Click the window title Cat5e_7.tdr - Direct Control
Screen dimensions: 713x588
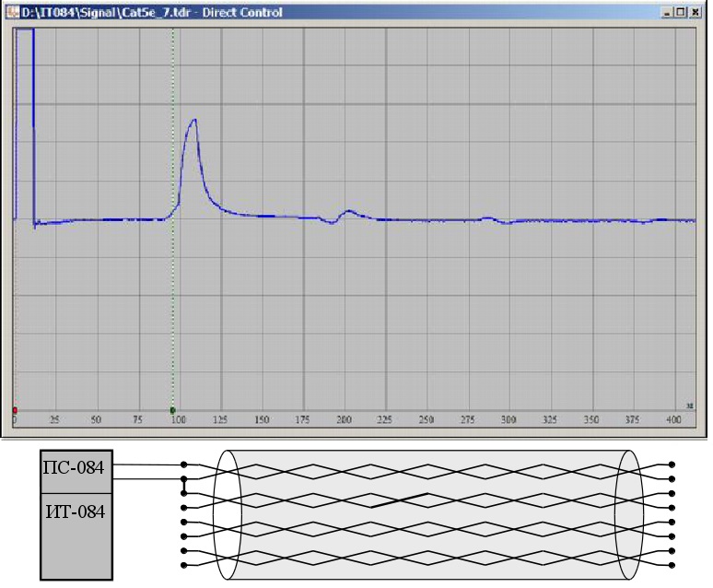tap(151, 12)
